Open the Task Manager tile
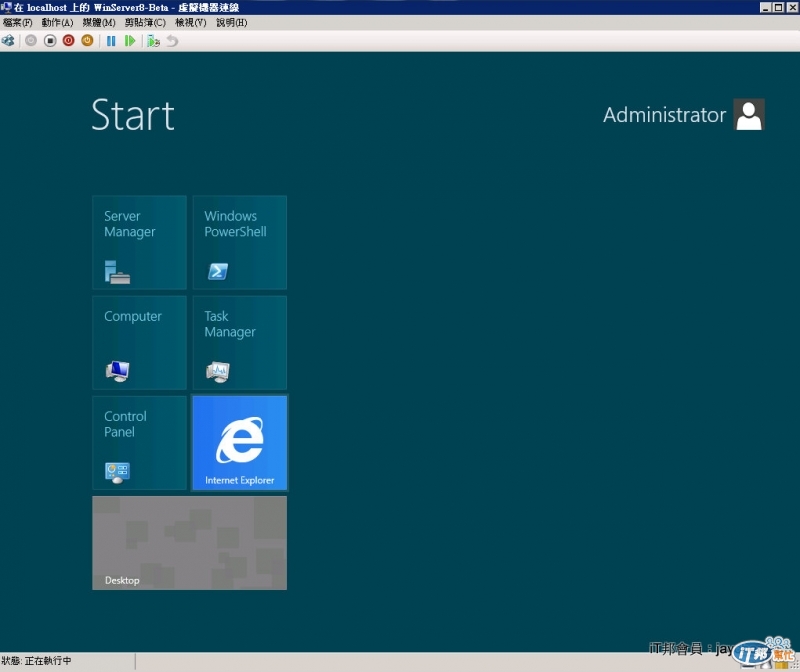 coord(240,343)
